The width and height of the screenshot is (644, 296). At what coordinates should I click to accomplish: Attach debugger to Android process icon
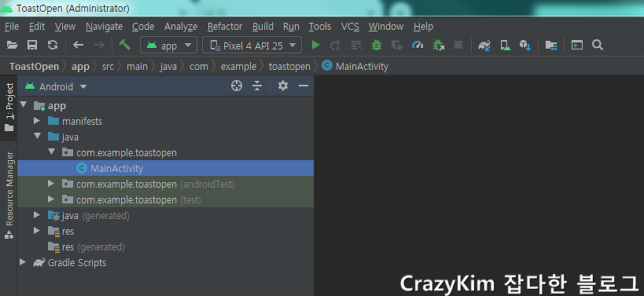pos(439,45)
